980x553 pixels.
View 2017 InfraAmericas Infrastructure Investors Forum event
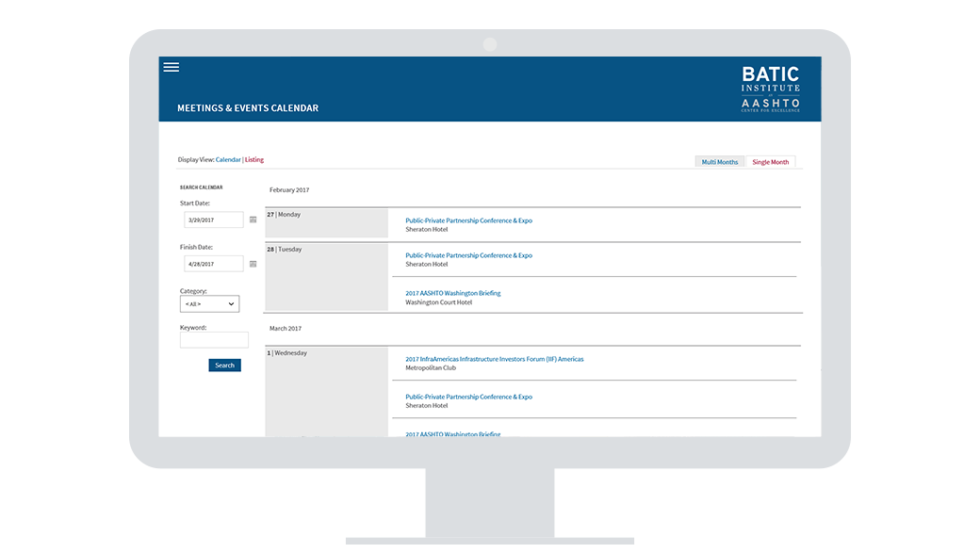pos(494,359)
